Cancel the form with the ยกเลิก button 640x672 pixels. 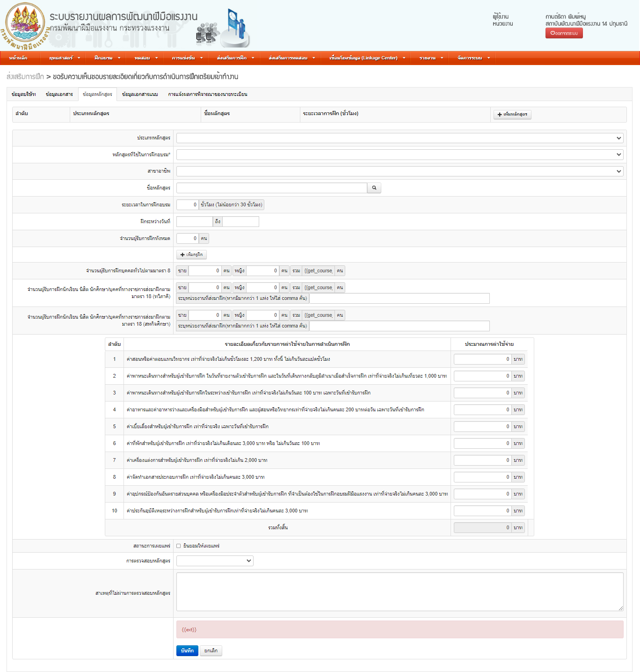(x=211, y=650)
